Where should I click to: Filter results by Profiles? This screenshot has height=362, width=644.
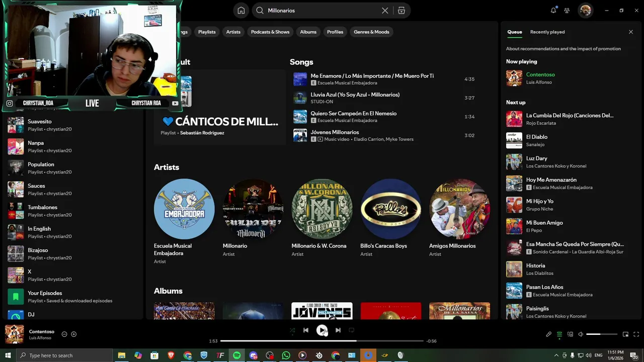point(335,32)
